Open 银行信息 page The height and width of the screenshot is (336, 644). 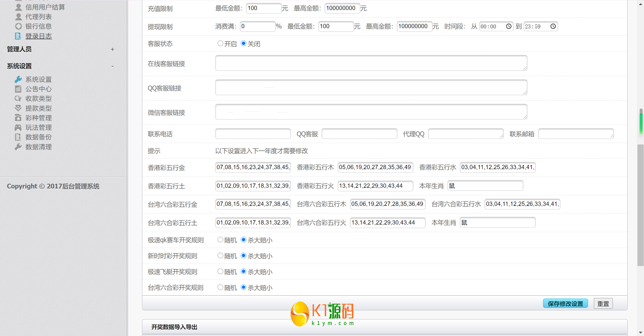(x=38, y=26)
